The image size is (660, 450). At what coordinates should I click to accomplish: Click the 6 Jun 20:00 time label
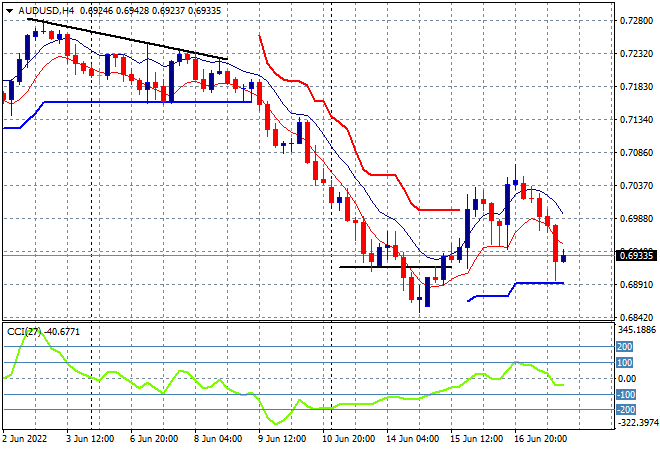click(x=154, y=439)
